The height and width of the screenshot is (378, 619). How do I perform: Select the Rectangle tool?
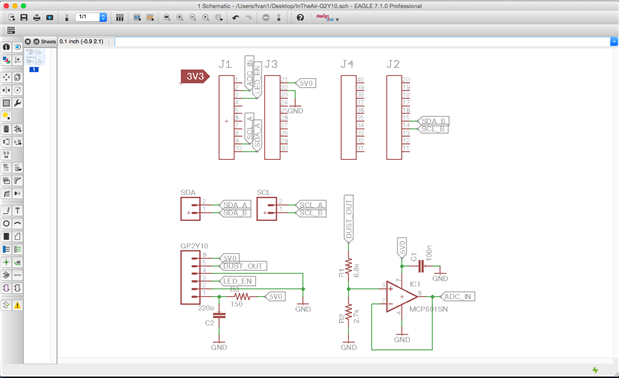(x=6, y=236)
